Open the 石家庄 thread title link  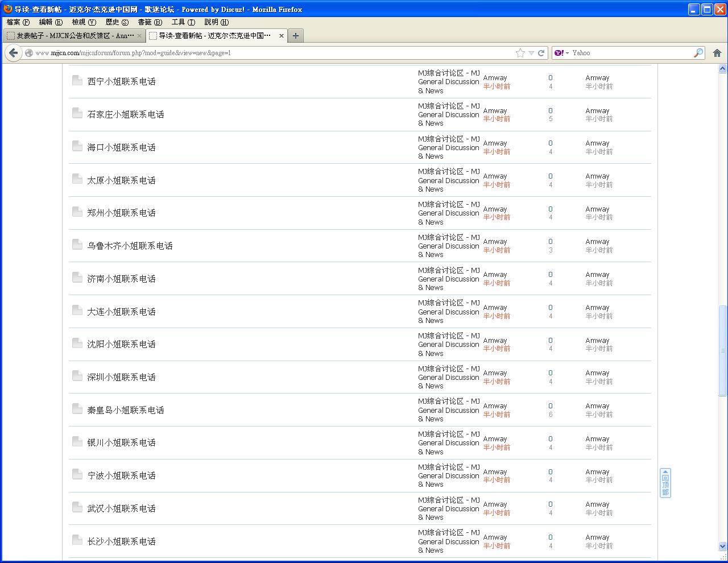click(126, 114)
